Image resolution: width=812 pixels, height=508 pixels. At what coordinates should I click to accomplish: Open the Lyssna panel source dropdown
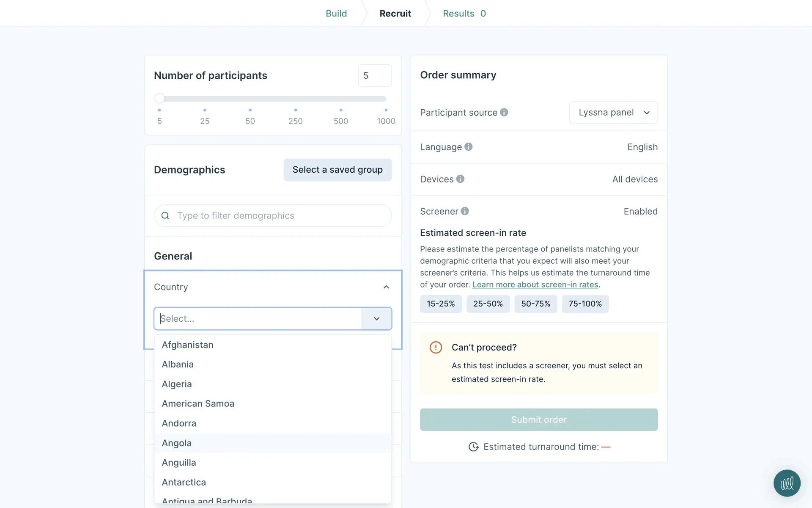[x=613, y=113]
